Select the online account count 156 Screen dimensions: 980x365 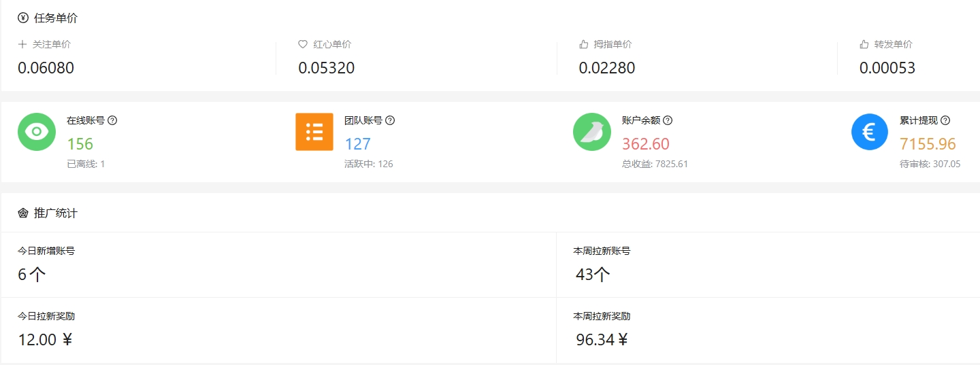[x=80, y=144]
